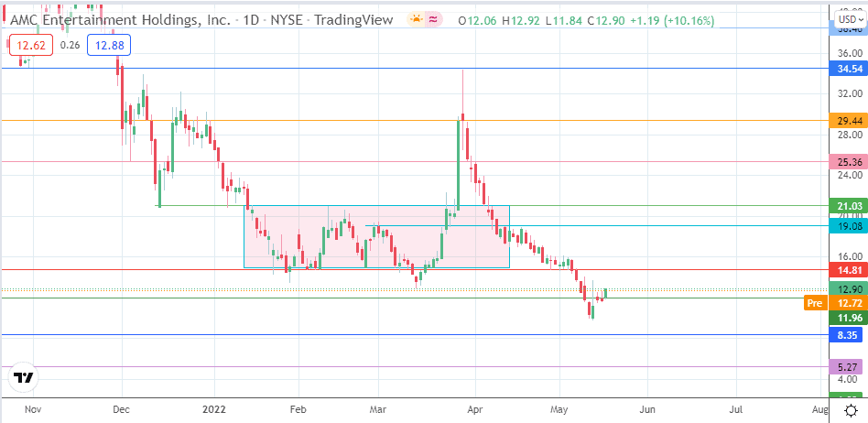Click the 0.26 spread value
This screenshot has width=868, height=423.
pyautogui.click(x=70, y=46)
